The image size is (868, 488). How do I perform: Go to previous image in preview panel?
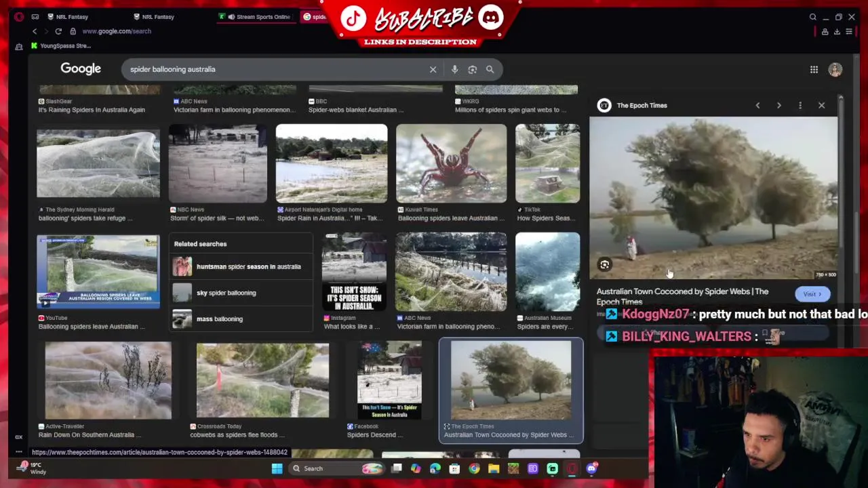[x=757, y=106]
